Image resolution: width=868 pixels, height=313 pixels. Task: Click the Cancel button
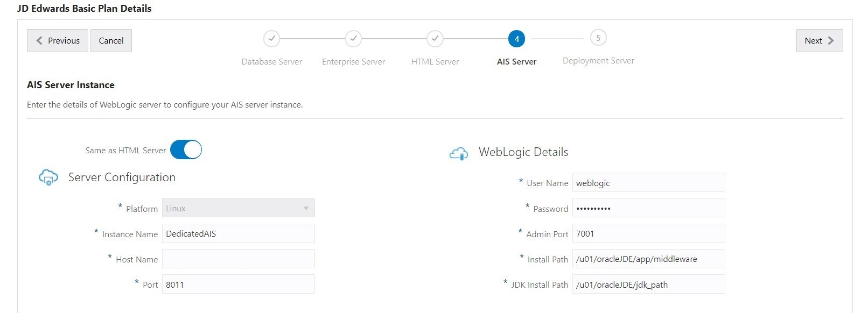pos(111,40)
